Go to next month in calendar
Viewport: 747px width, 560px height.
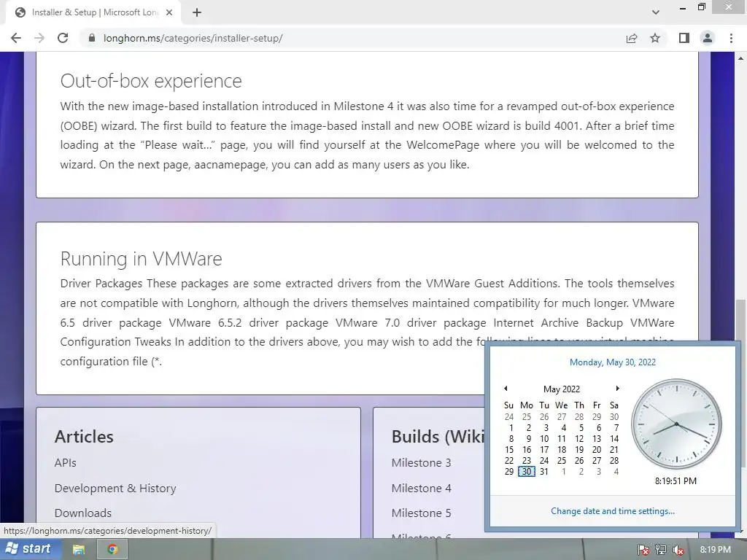pyautogui.click(x=617, y=388)
